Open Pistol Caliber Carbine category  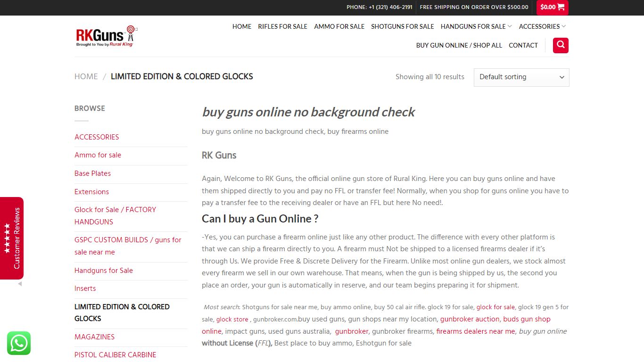[115, 355]
